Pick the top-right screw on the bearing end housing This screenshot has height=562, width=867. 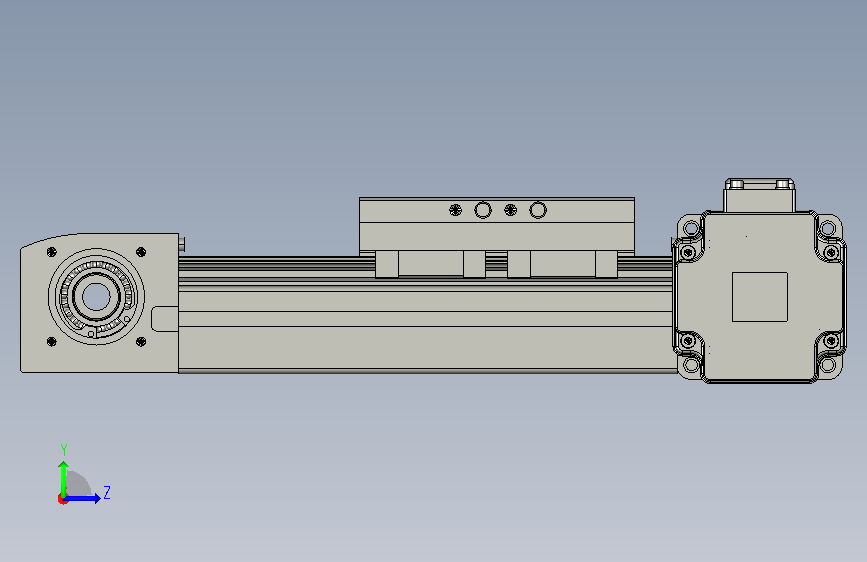[141, 252]
